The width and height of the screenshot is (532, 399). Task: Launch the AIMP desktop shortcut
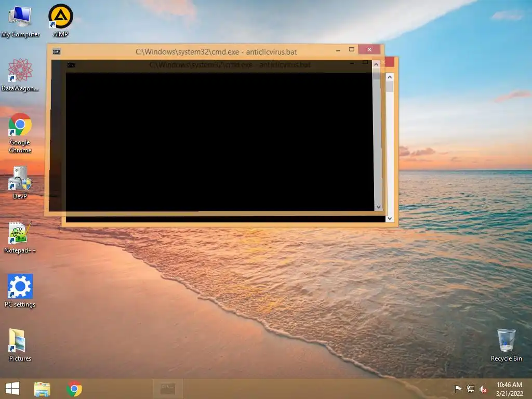point(60,20)
